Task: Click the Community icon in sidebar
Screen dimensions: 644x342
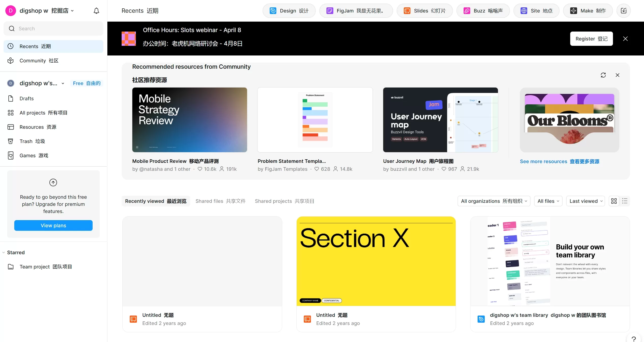Action: tap(10, 61)
